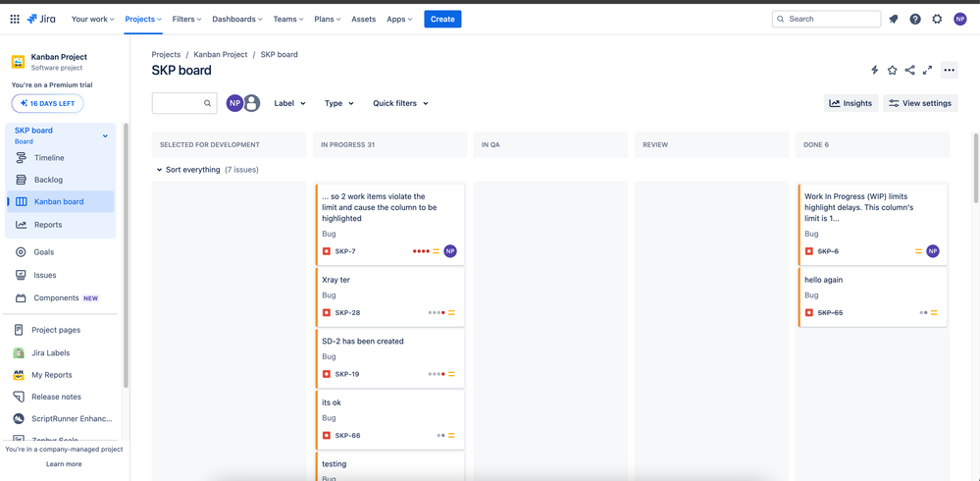Image resolution: width=980 pixels, height=481 pixels.
Task: Click the NP assignee avatar on SKP-7
Action: [x=450, y=251]
